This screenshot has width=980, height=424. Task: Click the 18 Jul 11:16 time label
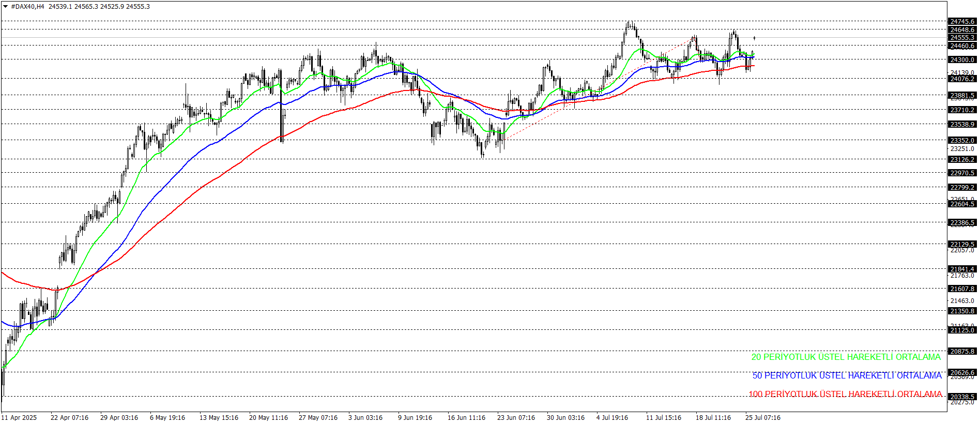(713, 417)
